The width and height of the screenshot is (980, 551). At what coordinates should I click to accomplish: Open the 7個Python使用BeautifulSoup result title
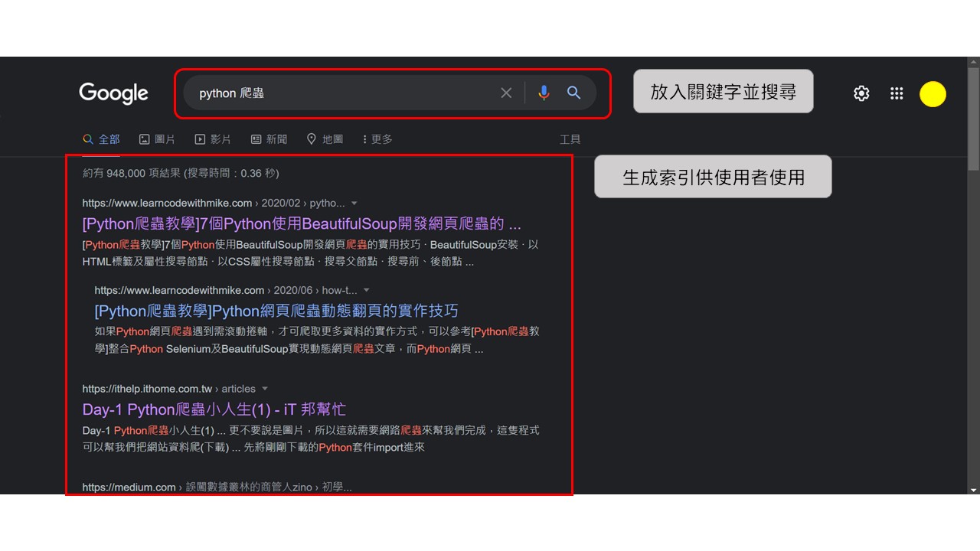coord(302,224)
